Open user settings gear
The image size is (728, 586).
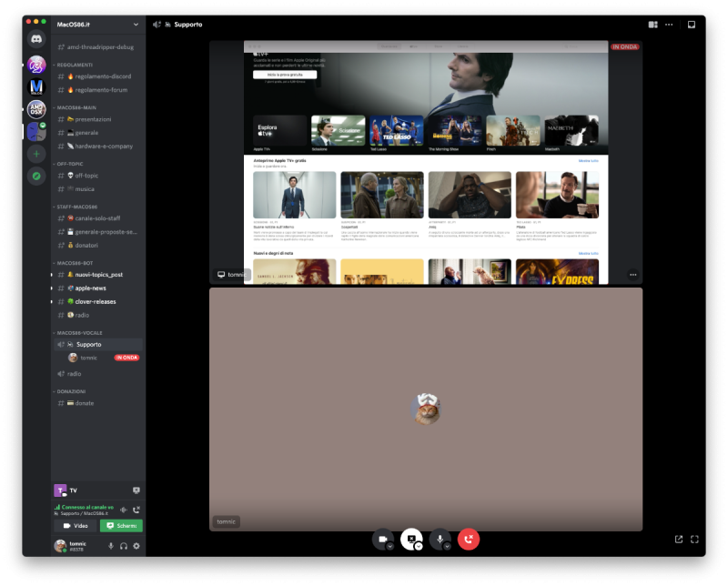[136, 546]
